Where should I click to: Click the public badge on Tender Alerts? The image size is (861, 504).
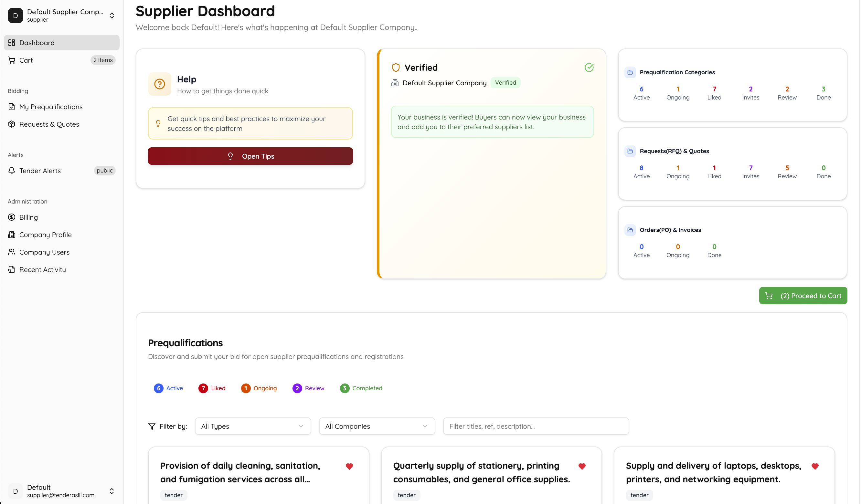[104, 170]
